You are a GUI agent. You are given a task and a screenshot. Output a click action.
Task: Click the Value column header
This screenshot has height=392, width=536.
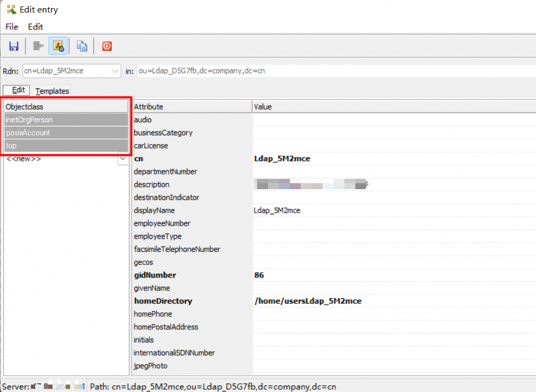(x=394, y=106)
